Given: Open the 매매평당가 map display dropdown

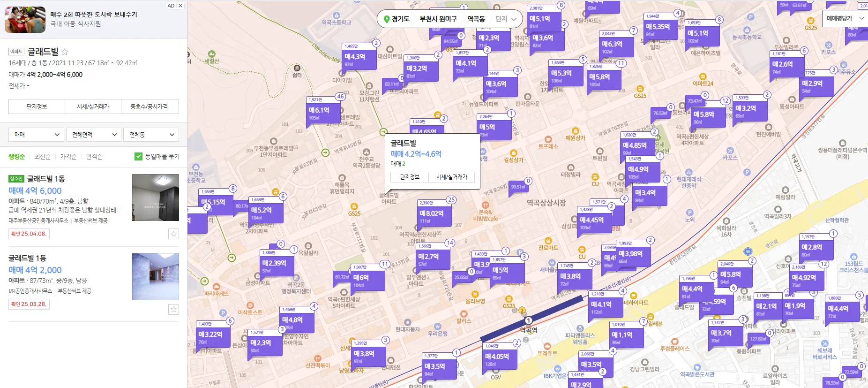Looking at the screenshot, I should point(845,18).
